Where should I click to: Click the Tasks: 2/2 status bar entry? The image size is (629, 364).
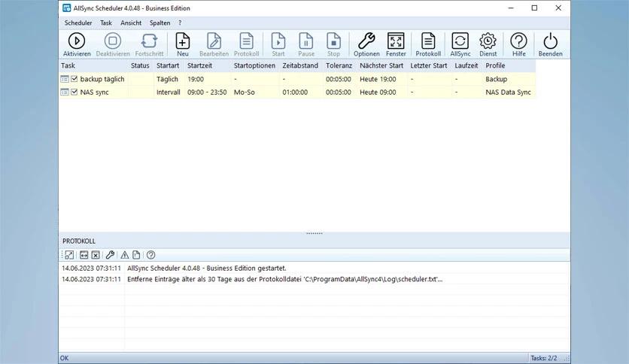(x=543, y=358)
